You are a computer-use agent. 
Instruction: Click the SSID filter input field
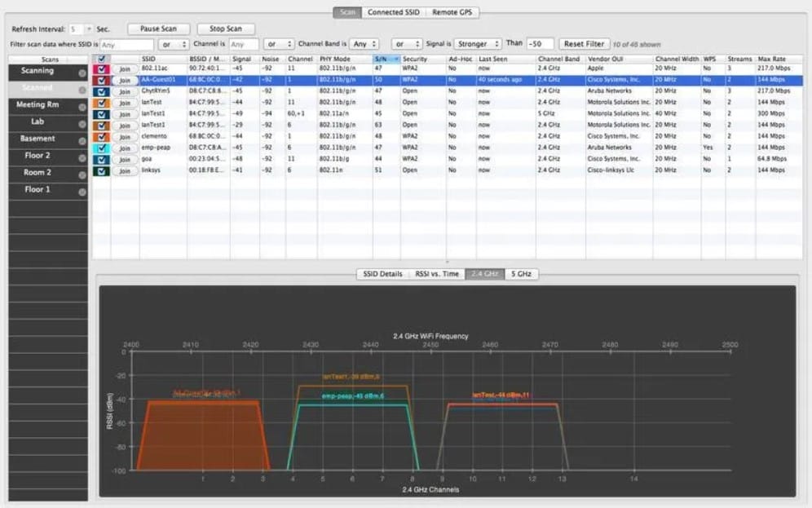coord(127,45)
